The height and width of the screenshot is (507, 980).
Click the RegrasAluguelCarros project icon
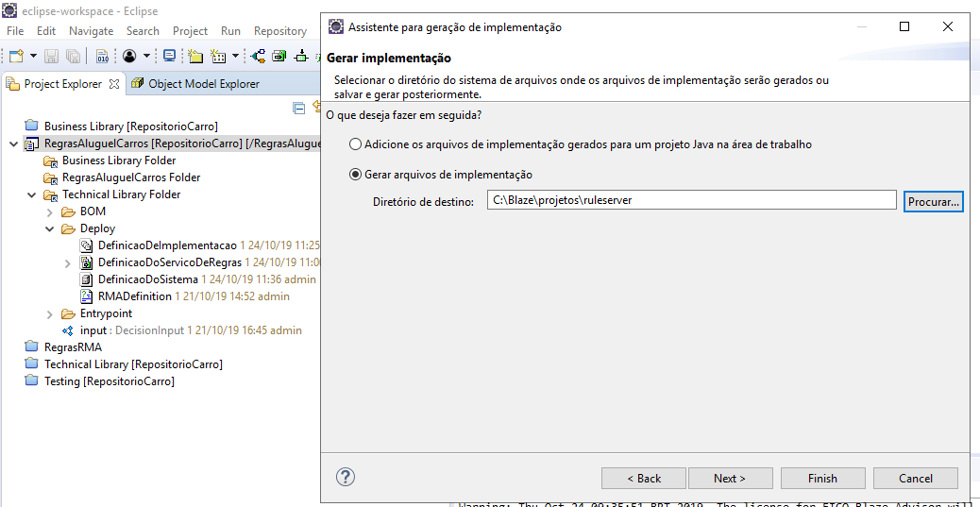tap(31, 144)
